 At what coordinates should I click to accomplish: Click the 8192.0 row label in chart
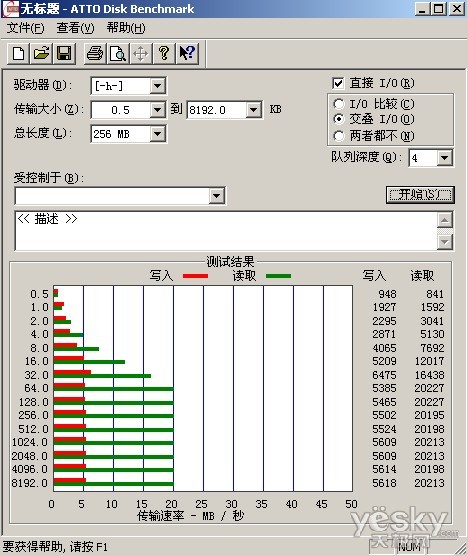pos(29,483)
